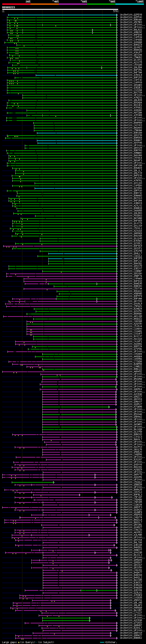Select hit label UniRef100_B4NYK8
Viewport: 146px width, 644px height.
tap(131, 575)
